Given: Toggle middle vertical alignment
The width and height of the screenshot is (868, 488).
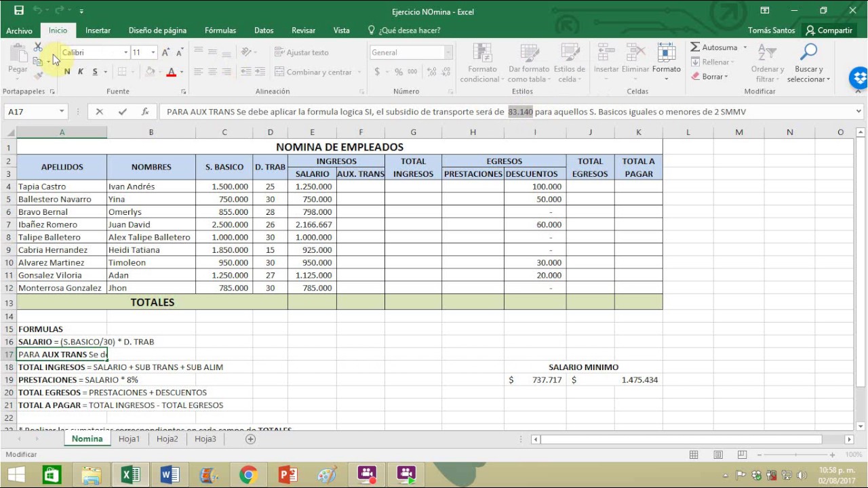Looking at the screenshot, I should 212,52.
